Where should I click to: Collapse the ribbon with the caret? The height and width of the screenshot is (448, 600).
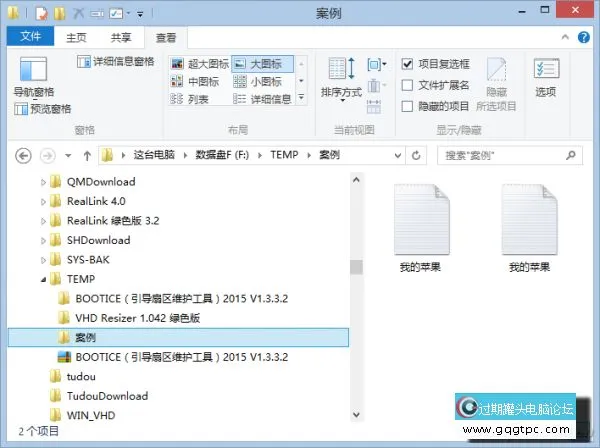tap(565, 37)
